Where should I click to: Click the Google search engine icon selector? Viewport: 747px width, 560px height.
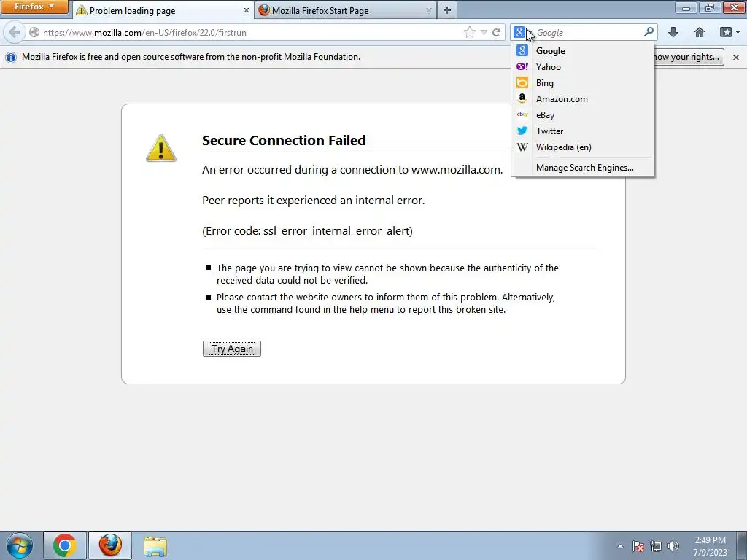522,32
